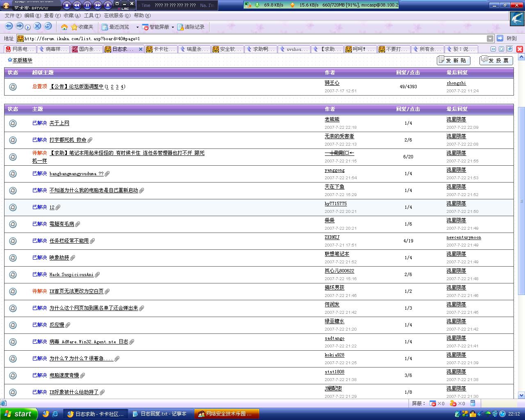The width and height of the screenshot is (525, 420).
Task: Switch to the svshos tab
Action: pos(294,49)
